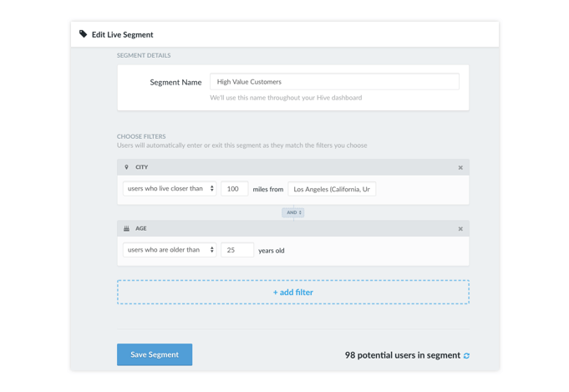Click the 'Edit Live Segment' title
The width and height of the screenshot is (569, 392).
(122, 35)
